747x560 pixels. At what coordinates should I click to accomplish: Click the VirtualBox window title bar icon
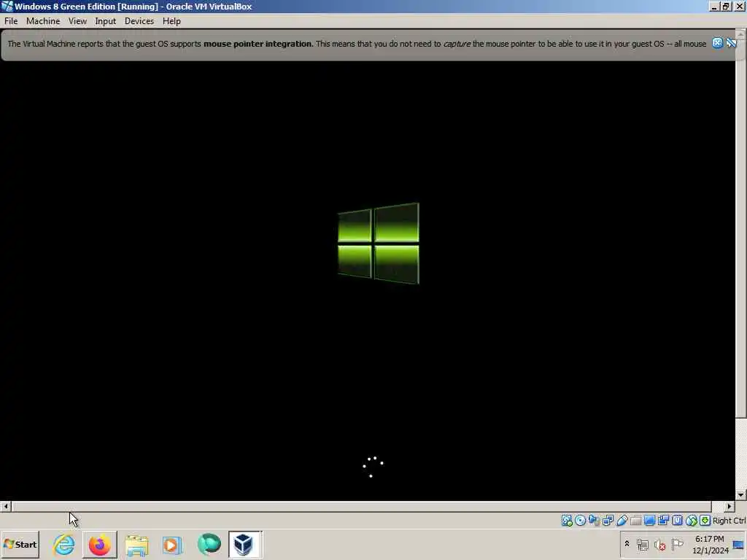pyautogui.click(x=7, y=6)
